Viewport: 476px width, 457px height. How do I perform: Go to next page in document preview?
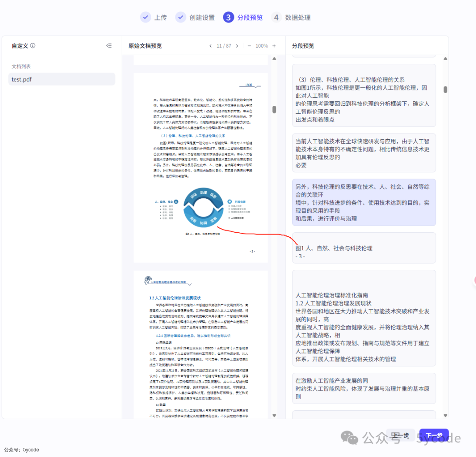click(x=237, y=46)
